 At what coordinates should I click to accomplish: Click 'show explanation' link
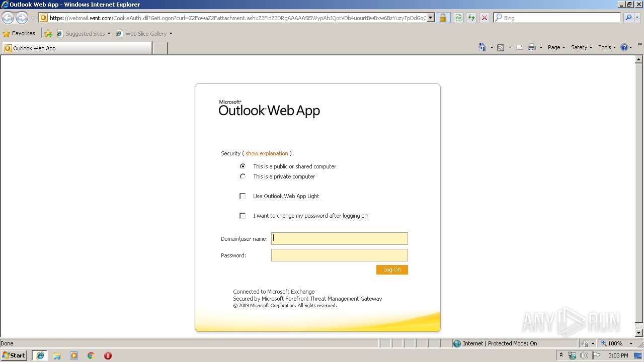pyautogui.click(x=267, y=153)
